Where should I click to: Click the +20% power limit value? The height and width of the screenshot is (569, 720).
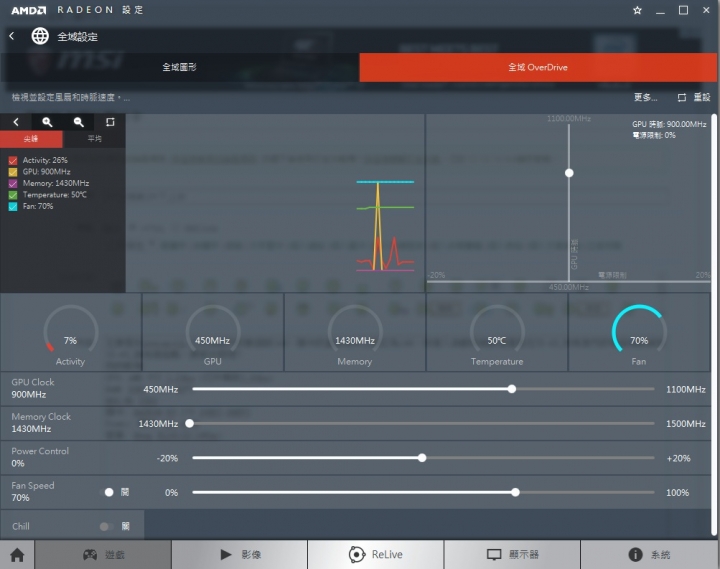678,458
